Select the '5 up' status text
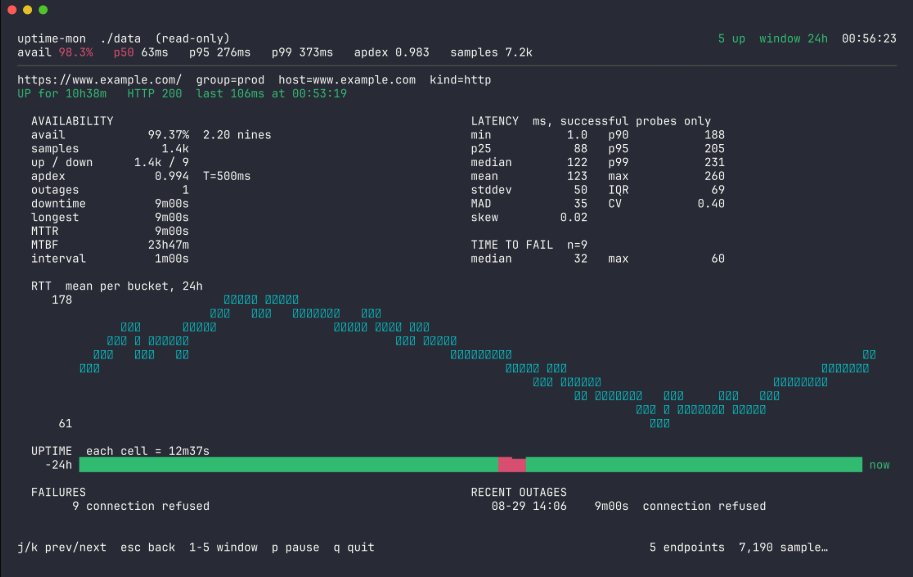 pos(731,38)
